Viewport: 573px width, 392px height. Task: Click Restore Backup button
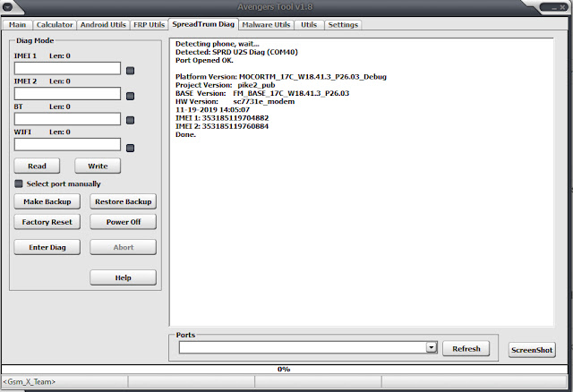coord(124,201)
